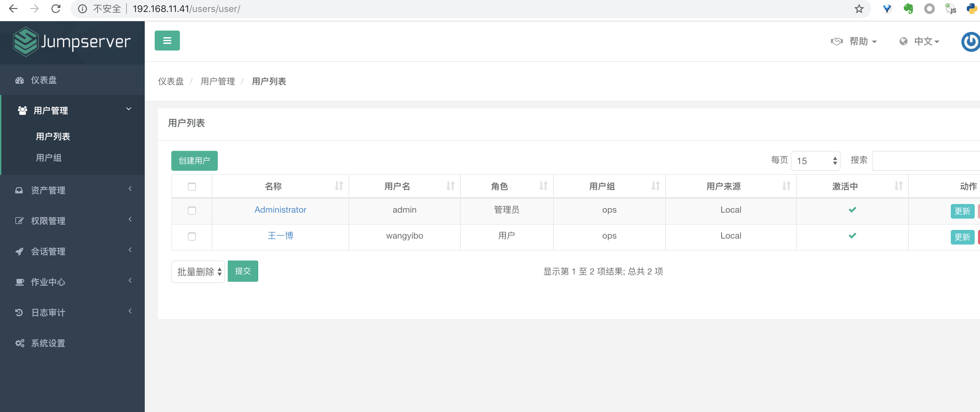Image resolution: width=980 pixels, height=412 pixels.
Task: Expand the 会话管理 menu chevron
Action: point(130,250)
